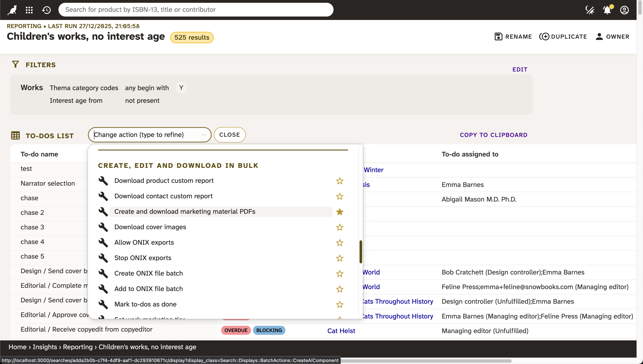Click the To-dos list table icon
Image resolution: width=643 pixels, height=364 pixels.
(x=15, y=135)
